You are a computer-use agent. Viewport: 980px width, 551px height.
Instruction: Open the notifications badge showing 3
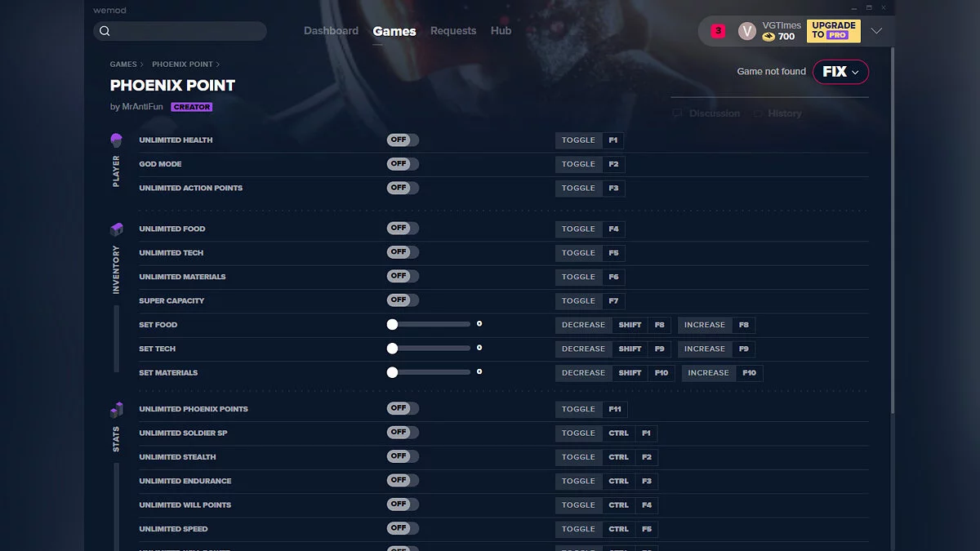click(718, 31)
